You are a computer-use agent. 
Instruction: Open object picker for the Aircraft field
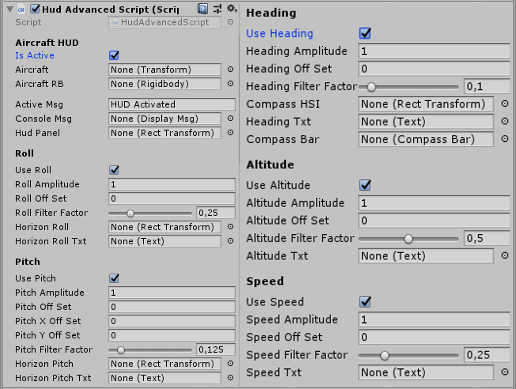(x=230, y=69)
